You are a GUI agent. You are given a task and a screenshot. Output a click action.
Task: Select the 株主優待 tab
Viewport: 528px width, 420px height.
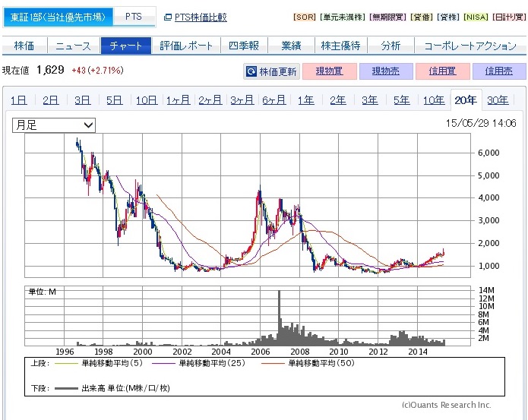tap(340, 46)
